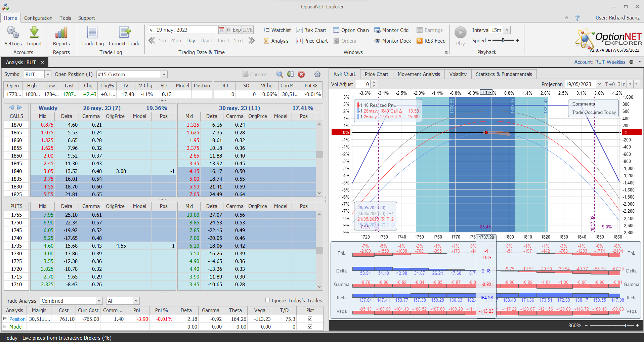Open analysis settings gear icon

pyautogui.click(x=317, y=74)
